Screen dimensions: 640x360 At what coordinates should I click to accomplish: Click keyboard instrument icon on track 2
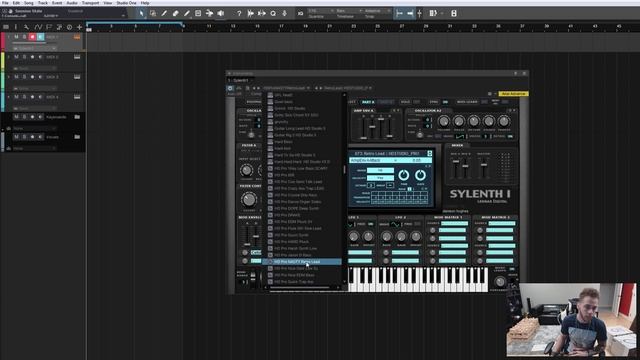tap(77, 57)
